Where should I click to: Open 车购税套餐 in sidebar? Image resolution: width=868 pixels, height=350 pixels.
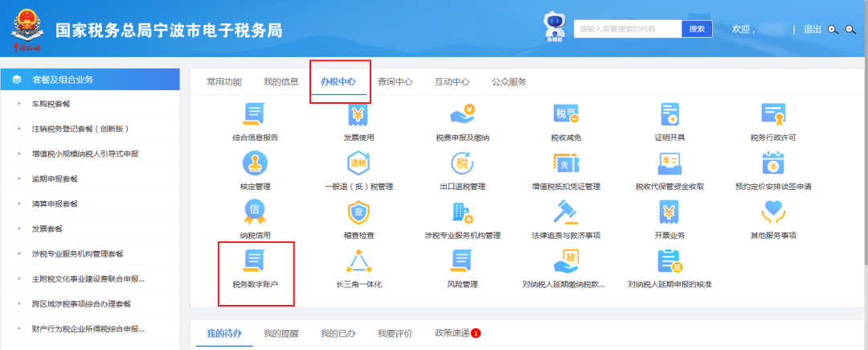[x=51, y=104]
